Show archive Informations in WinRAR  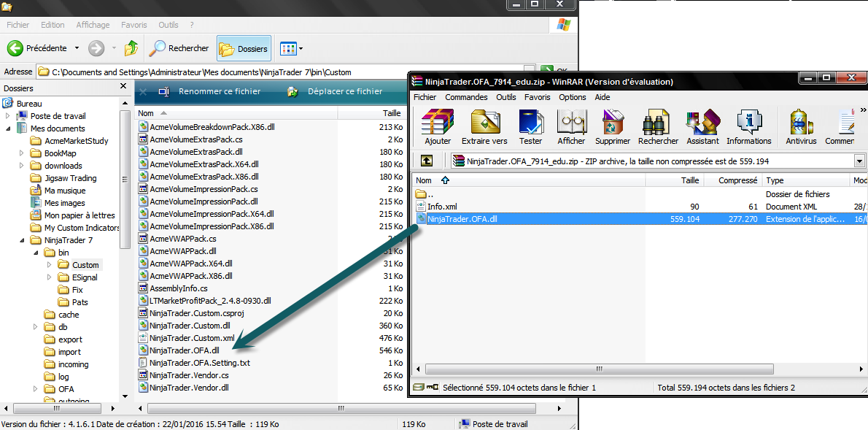pyautogui.click(x=749, y=121)
